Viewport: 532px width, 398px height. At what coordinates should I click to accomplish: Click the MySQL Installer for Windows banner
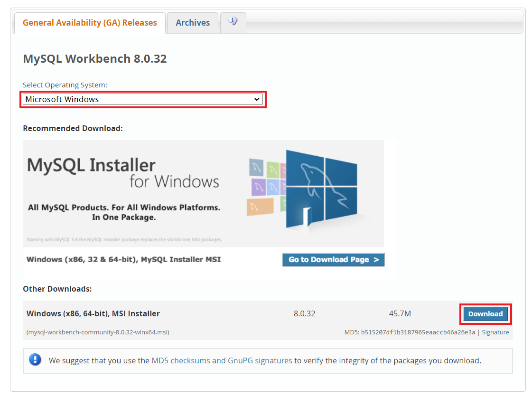point(203,194)
